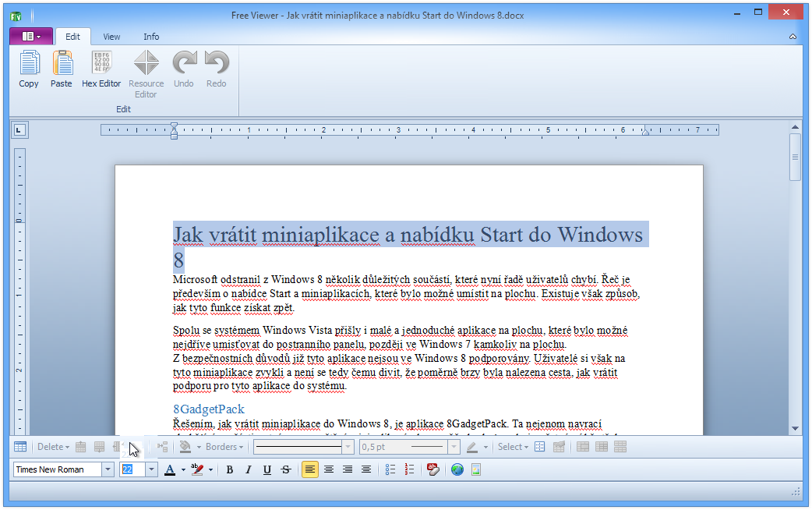Open the Hex Editor
Screen dimensions: 812x510
101,69
